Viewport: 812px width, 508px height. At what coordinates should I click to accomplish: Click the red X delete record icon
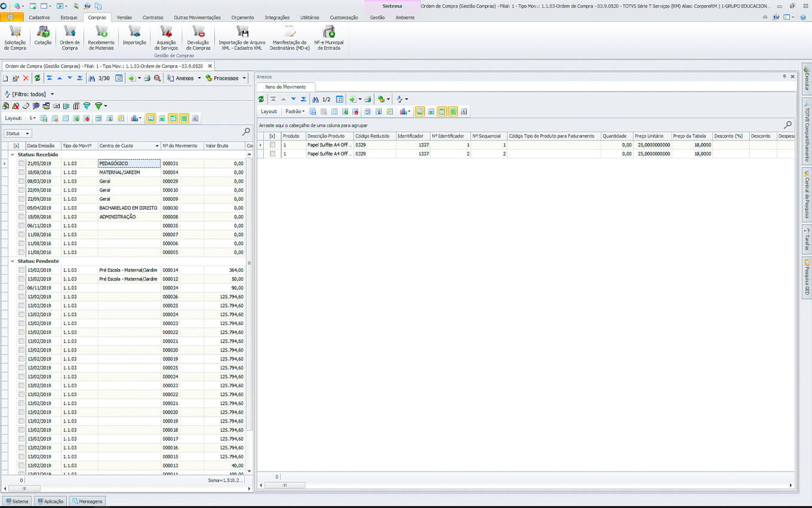point(26,78)
